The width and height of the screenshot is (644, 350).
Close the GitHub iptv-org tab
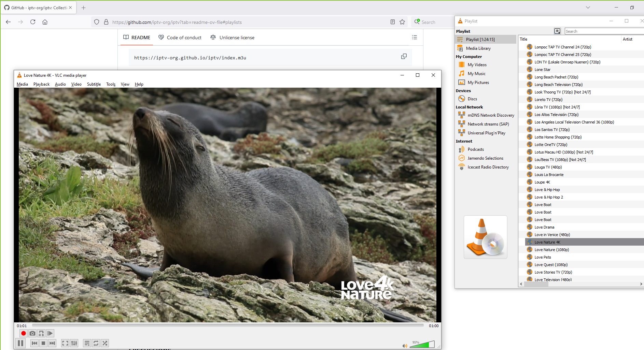coord(70,8)
